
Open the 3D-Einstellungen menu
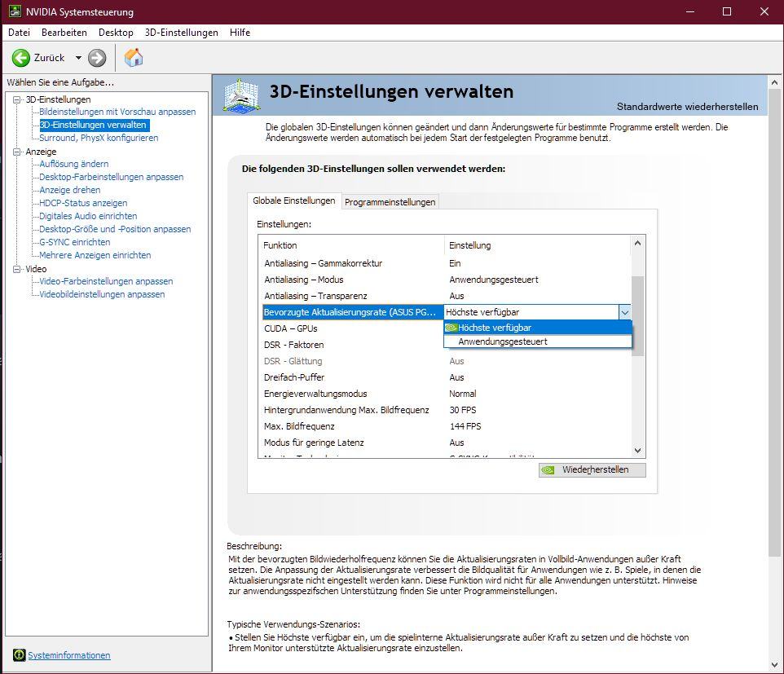coord(182,33)
